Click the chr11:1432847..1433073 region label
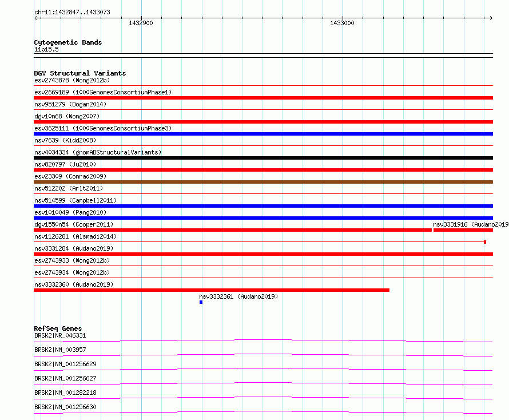This screenshot has width=509, height=420. click(x=72, y=12)
